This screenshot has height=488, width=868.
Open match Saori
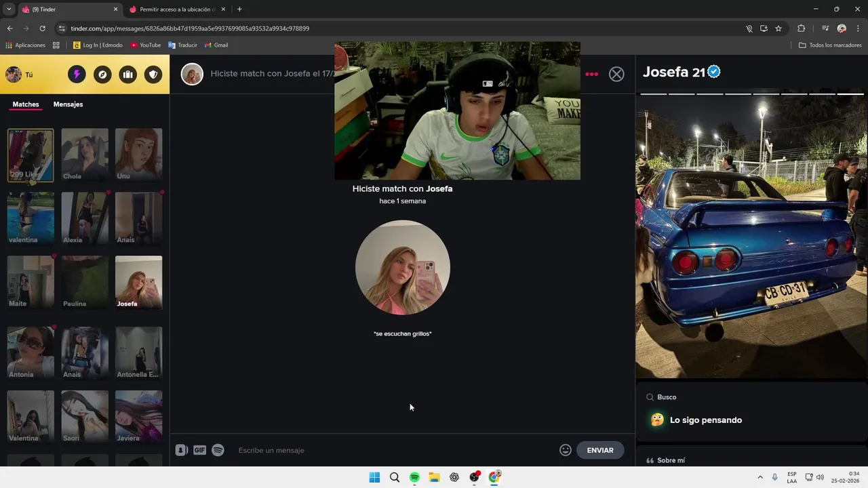point(85,417)
